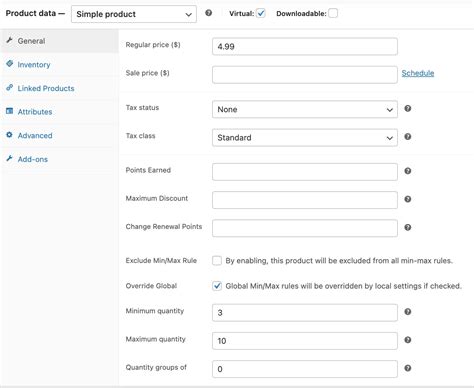Uncheck the Virtual checkbox

[x=261, y=13]
